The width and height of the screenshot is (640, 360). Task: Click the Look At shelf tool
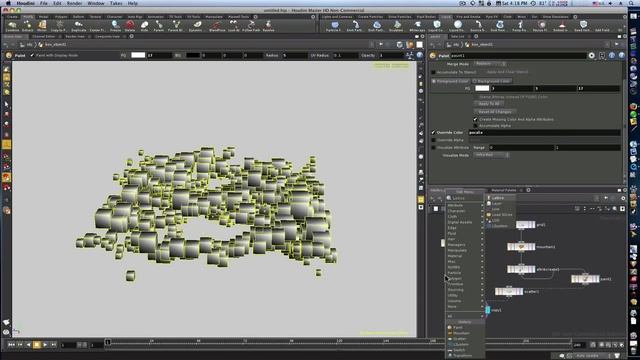[234, 26]
